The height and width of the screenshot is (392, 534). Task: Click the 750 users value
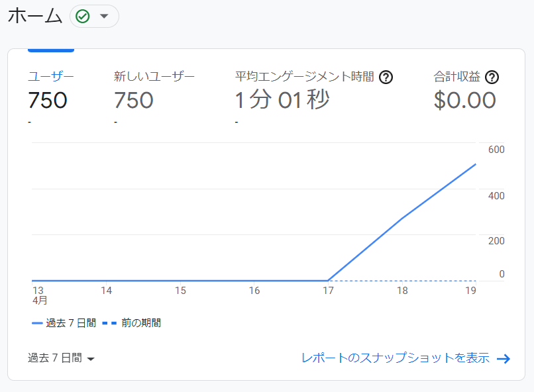[x=47, y=100]
